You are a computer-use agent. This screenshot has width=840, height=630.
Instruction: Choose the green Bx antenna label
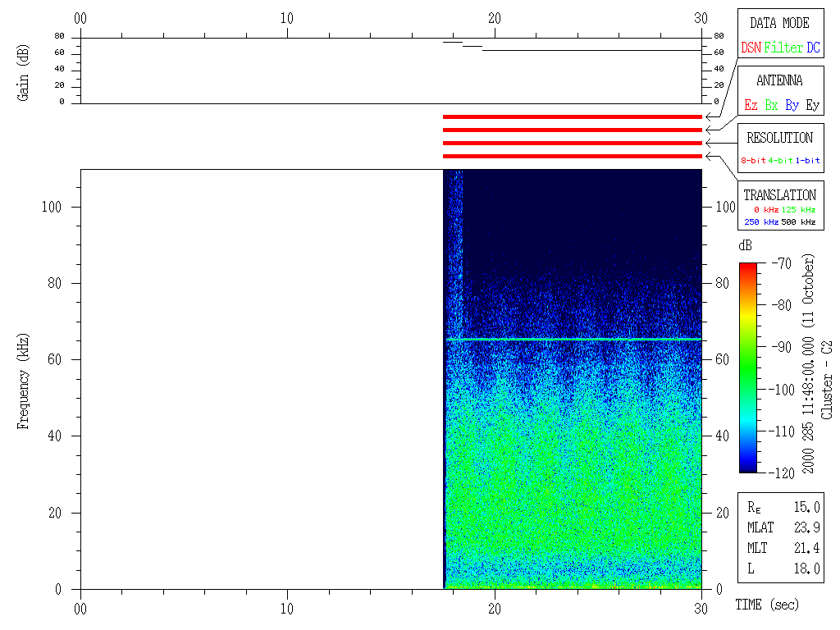tap(771, 105)
